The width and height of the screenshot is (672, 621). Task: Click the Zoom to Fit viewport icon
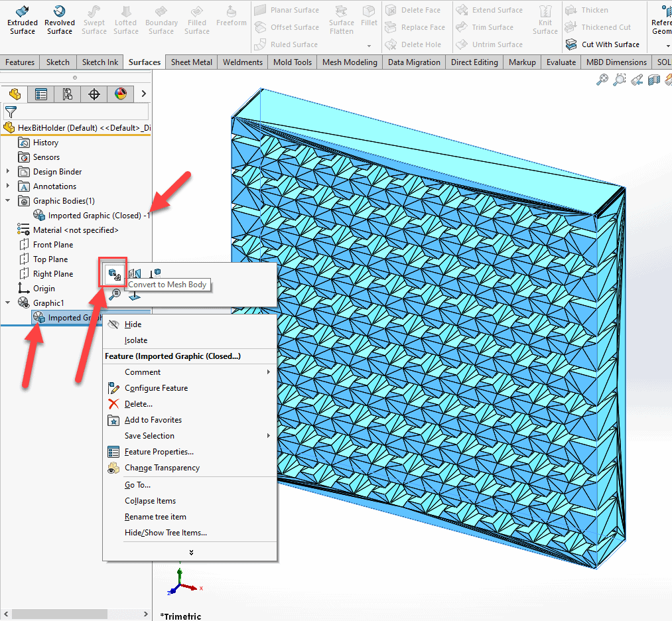(x=602, y=80)
